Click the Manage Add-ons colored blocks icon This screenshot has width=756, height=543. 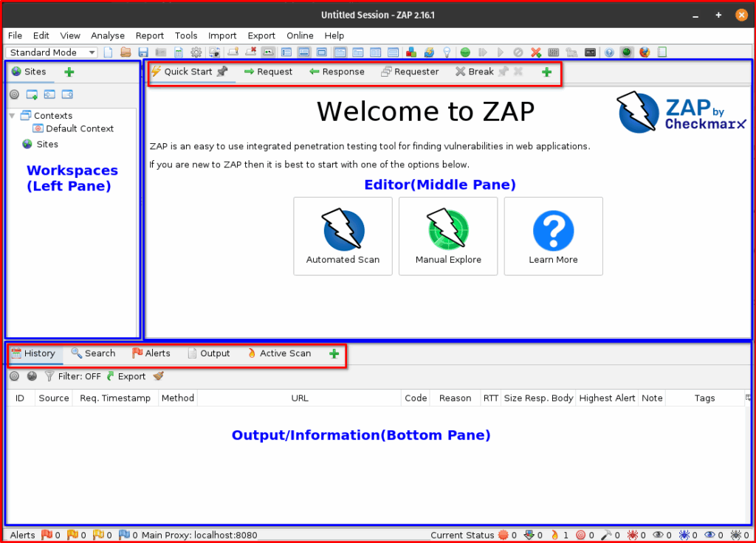coord(411,52)
